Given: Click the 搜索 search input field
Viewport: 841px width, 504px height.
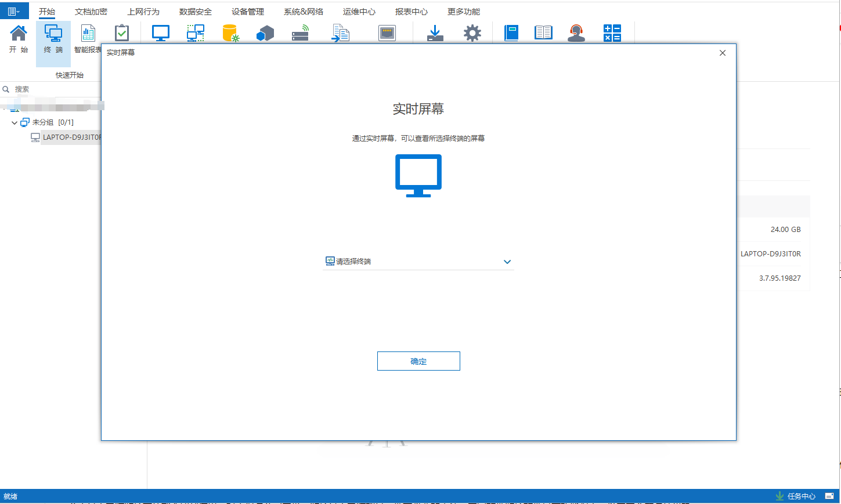Looking at the screenshot, I should pos(57,89).
